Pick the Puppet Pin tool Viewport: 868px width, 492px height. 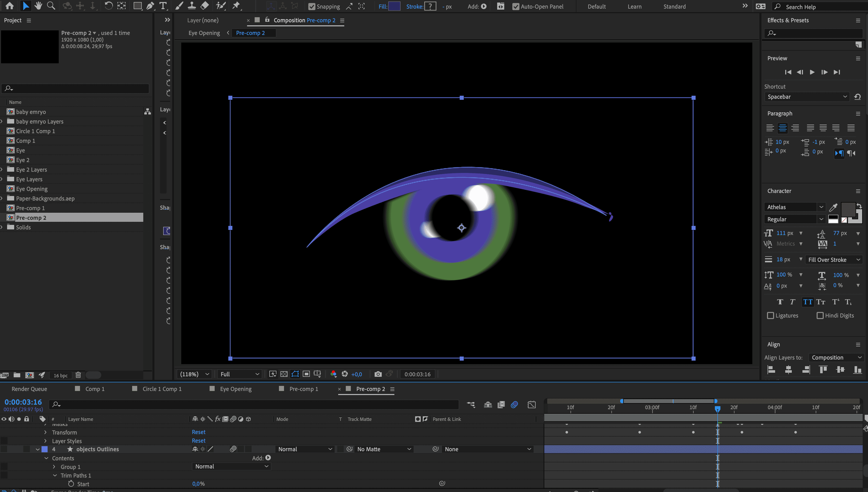(236, 6)
